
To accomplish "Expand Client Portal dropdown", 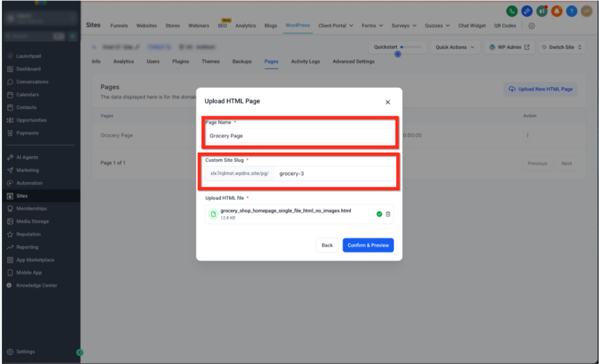I will (x=336, y=26).
